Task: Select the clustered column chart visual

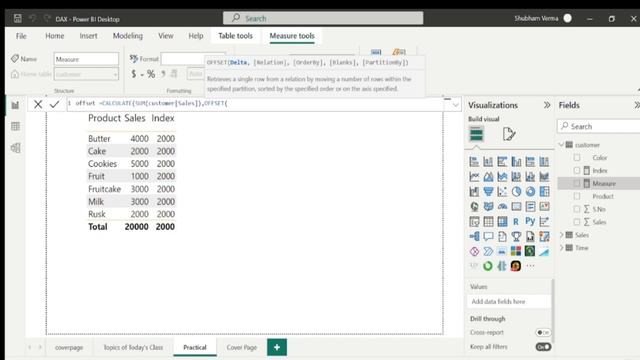Action: (516, 162)
